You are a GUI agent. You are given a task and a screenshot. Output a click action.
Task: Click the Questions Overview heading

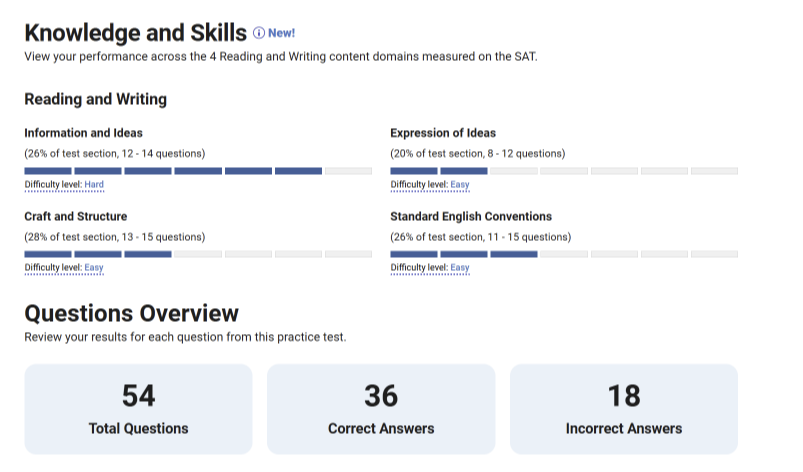click(131, 313)
